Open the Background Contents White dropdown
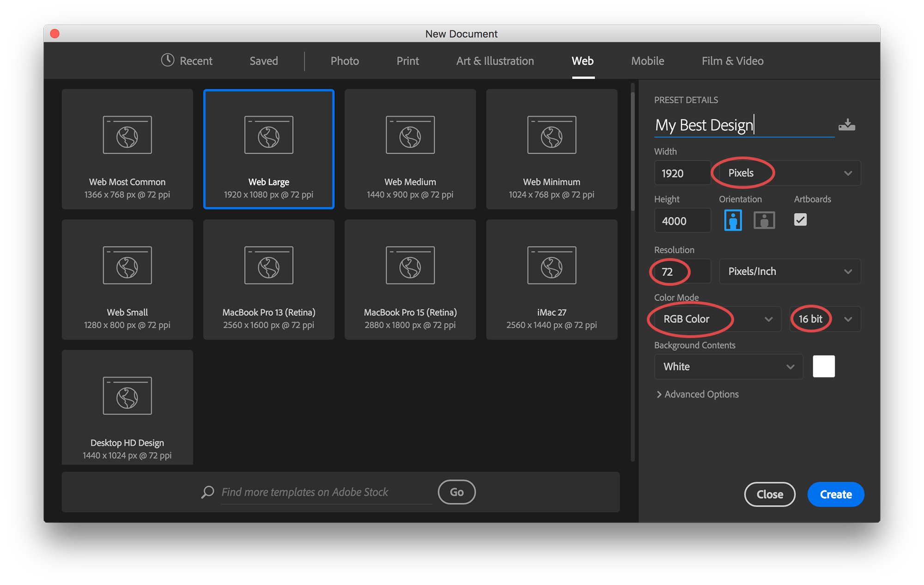This screenshot has width=924, height=585. (x=729, y=367)
